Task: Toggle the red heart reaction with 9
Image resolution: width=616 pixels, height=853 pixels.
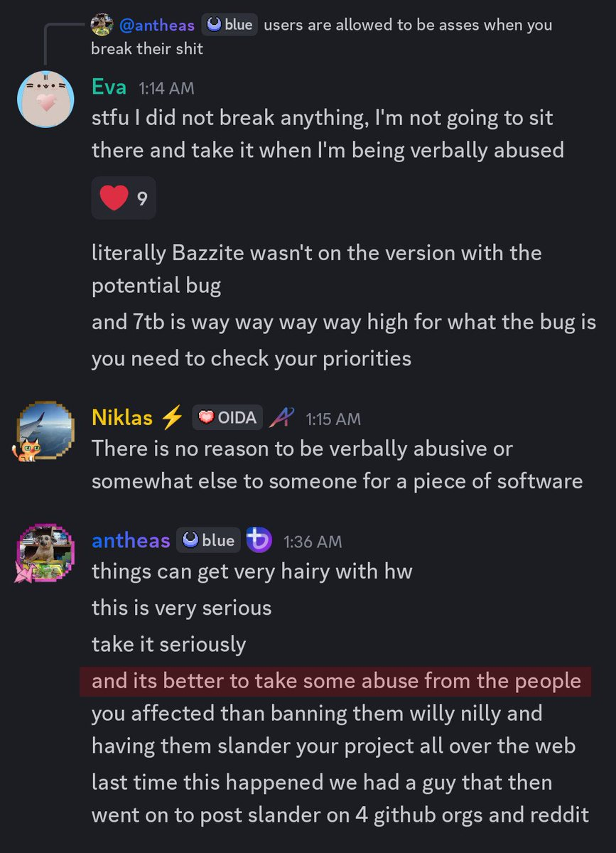Action: [124, 198]
